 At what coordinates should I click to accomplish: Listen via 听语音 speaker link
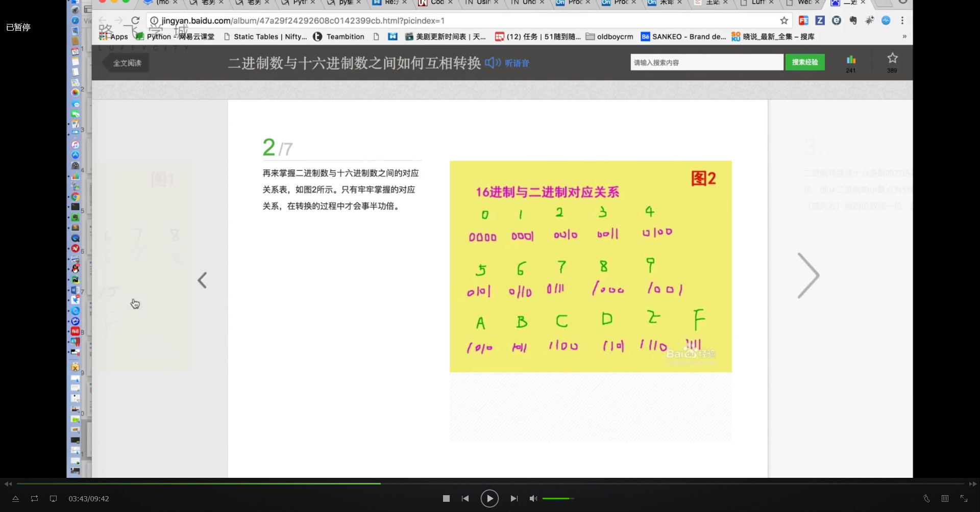pos(507,63)
